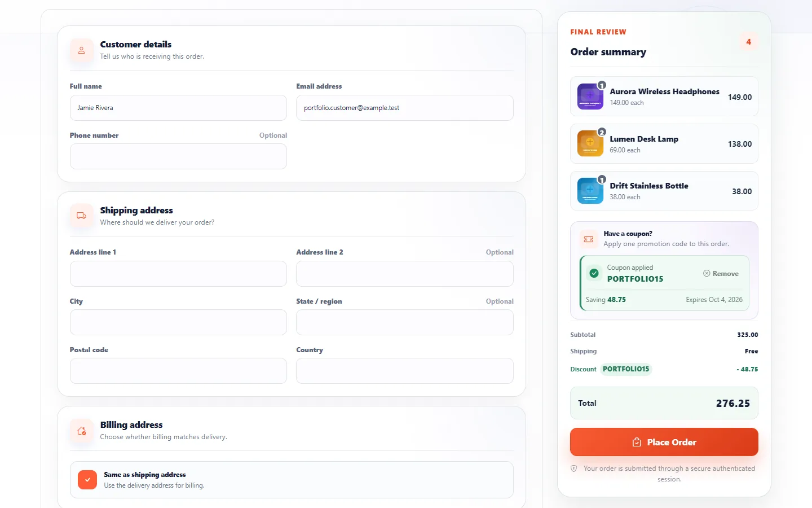Click the Aurora Wireless Headphones thumbnail
Viewport: 812px width, 508px height.
coord(590,97)
